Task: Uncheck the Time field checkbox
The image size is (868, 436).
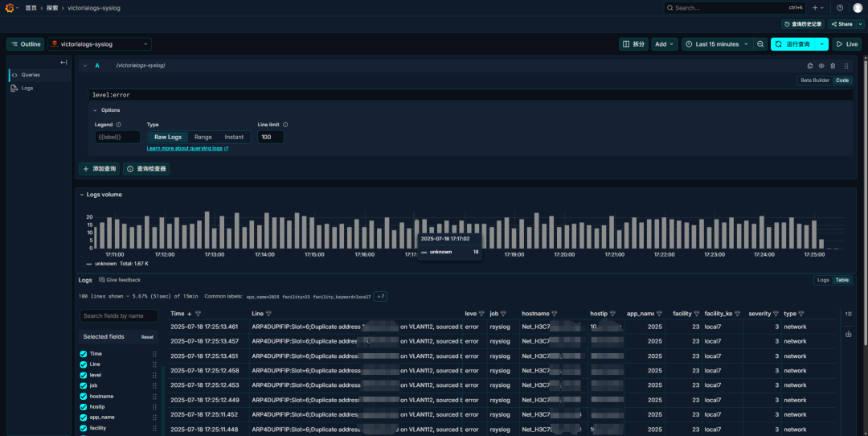Action: 83,353
